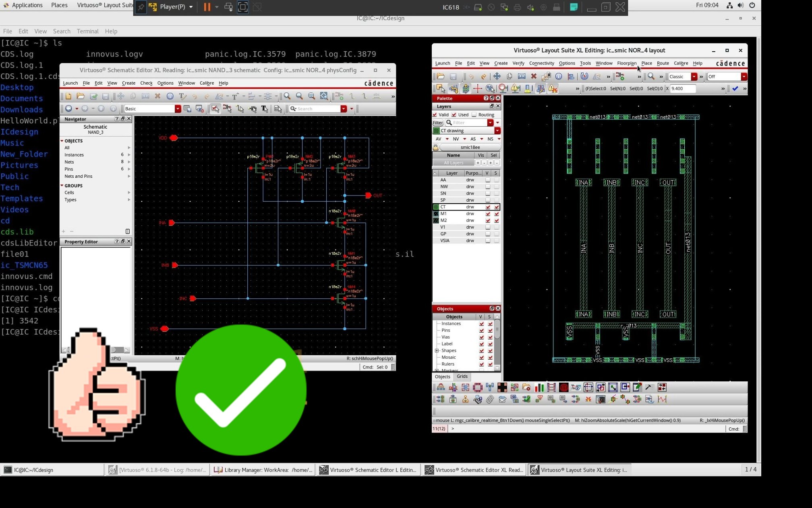Click the open folder icon in schematic toolbar
The width and height of the screenshot is (812, 508).
[x=81, y=96]
